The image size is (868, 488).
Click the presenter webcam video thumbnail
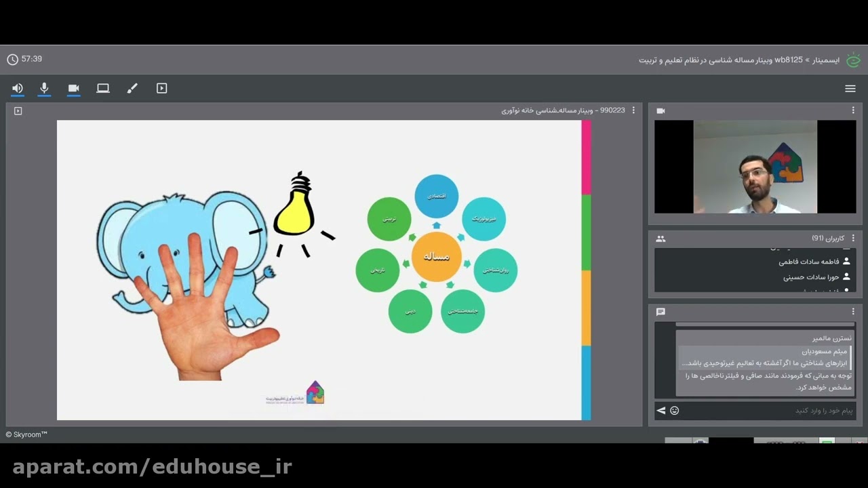[x=755, y=167]
